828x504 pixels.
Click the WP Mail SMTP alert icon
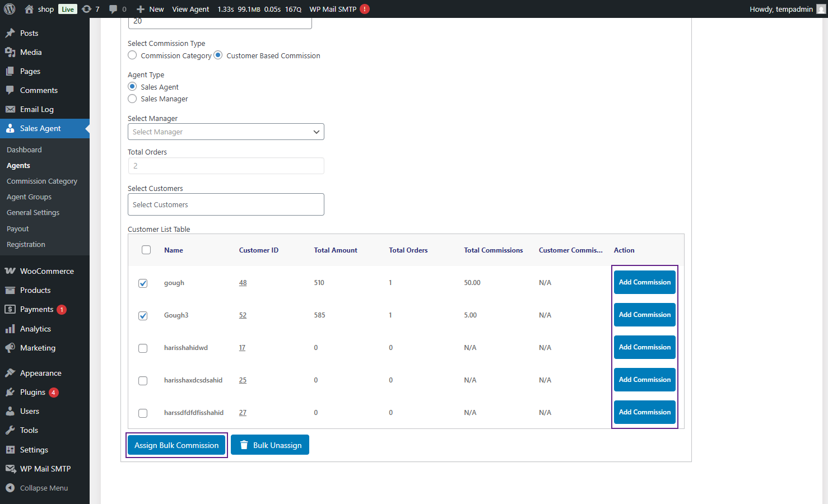(x=365, y=9)
